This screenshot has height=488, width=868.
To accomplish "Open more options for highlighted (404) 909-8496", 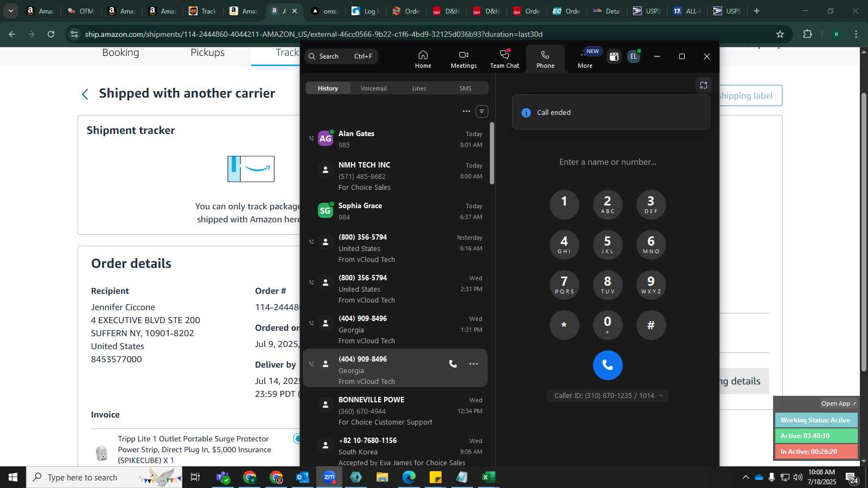I will [474, 364].
